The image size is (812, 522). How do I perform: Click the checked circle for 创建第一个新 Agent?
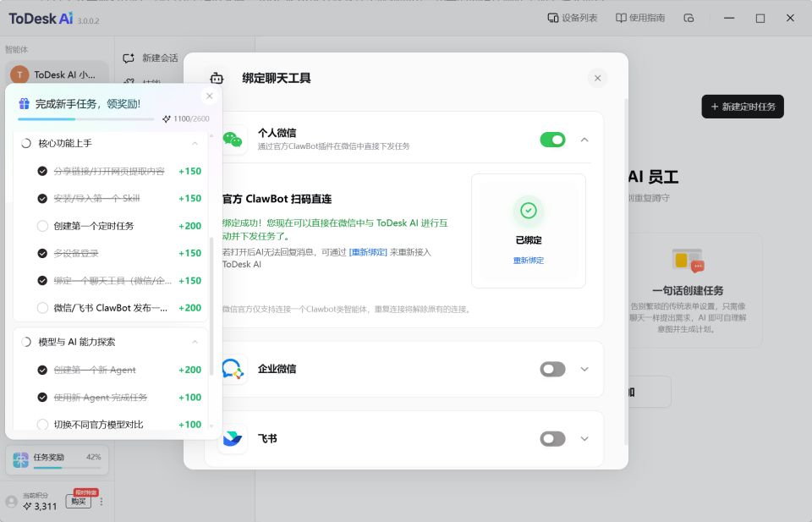coord(42,370)
